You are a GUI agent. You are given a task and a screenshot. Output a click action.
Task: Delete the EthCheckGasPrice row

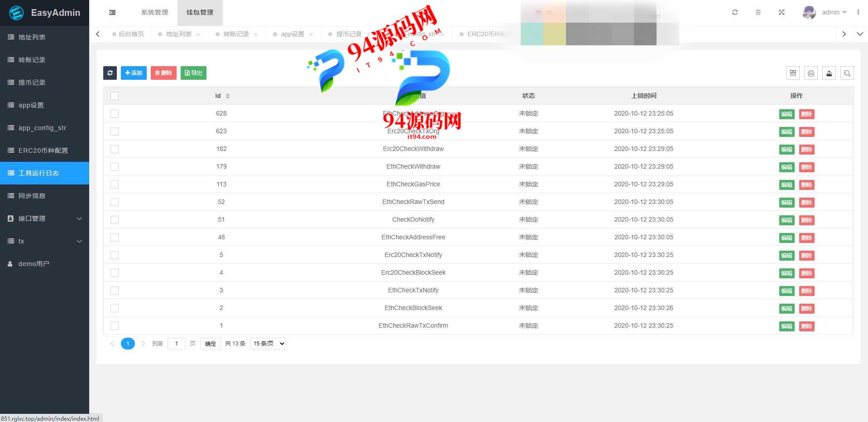pos(806,184)
